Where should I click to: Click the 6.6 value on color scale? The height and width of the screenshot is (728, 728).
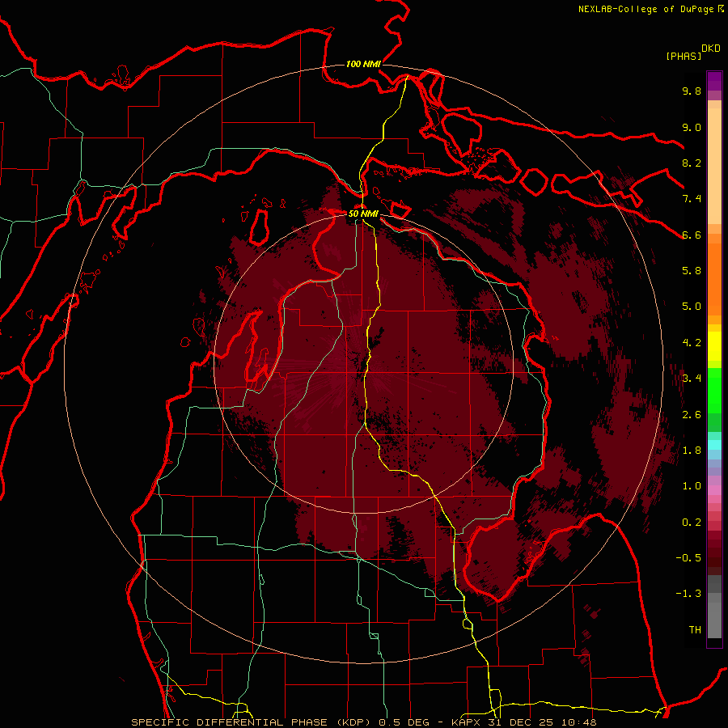point(692,235)
